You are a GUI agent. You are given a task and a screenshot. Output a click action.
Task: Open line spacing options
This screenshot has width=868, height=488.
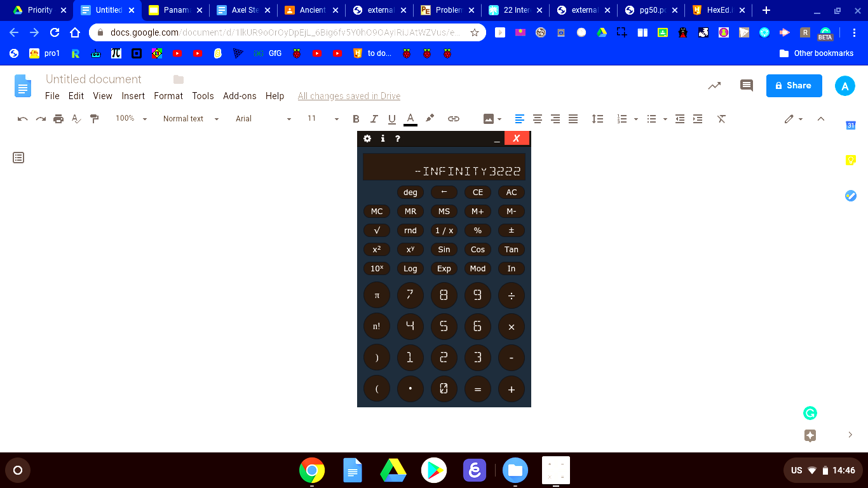click(597, 119)
